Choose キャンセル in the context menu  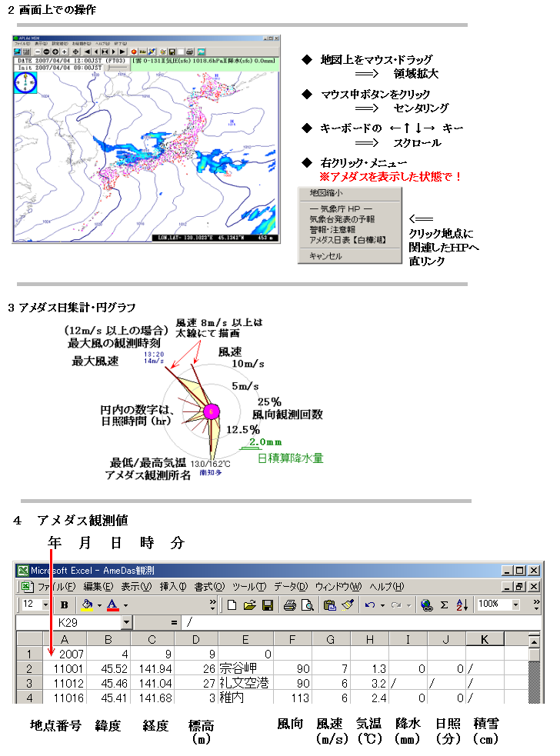point(325,256)
